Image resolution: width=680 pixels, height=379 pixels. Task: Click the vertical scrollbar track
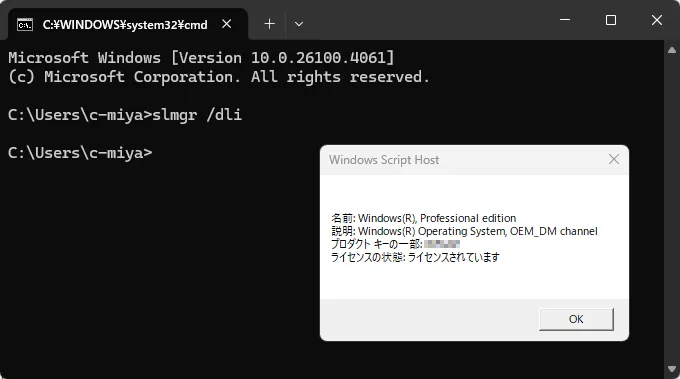point(672,209)
